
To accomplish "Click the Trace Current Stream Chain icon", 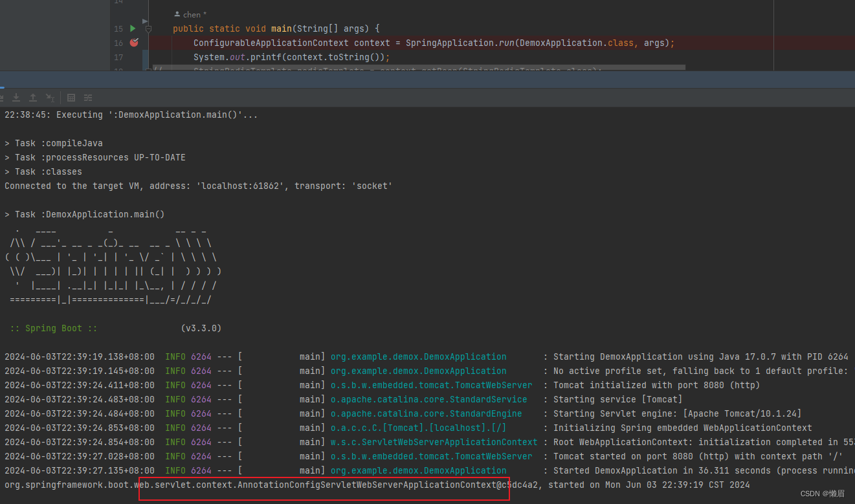I will point(88,98).
